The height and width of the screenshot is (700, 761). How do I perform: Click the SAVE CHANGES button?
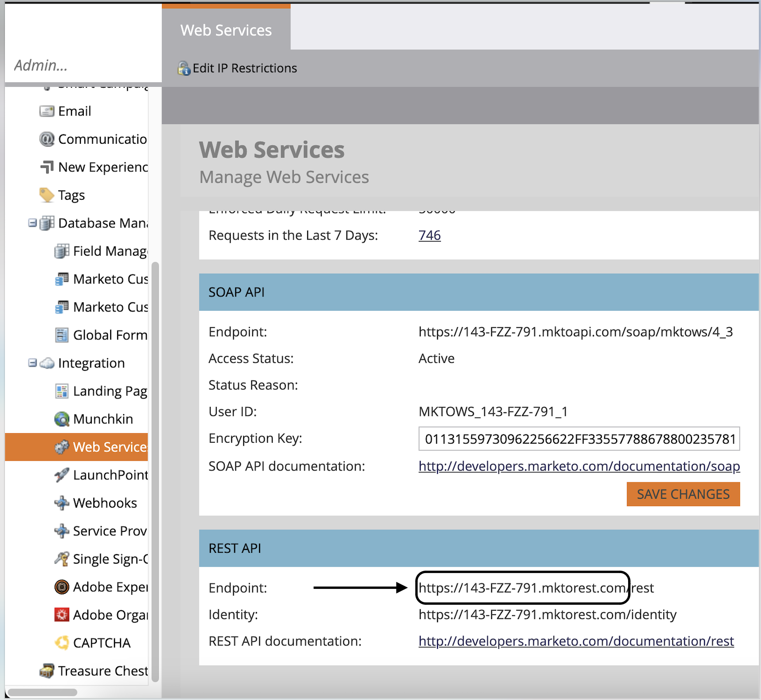click(683, 494)
